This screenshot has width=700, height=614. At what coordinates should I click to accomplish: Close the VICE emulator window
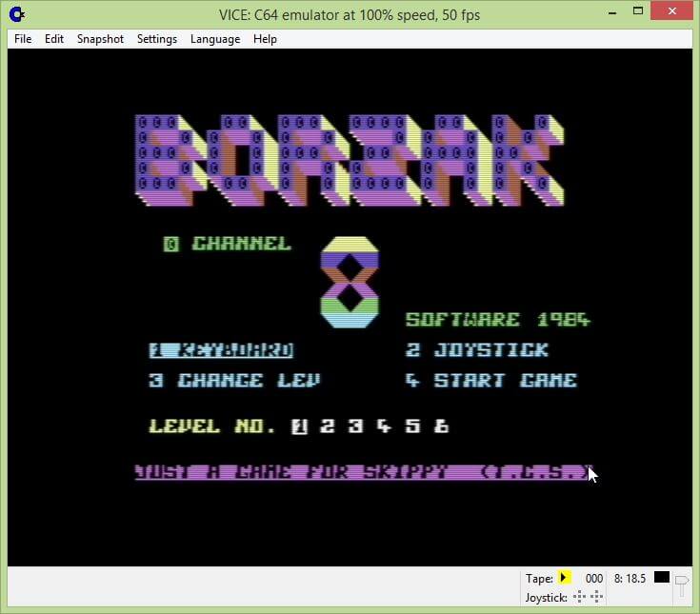point(671,11)
